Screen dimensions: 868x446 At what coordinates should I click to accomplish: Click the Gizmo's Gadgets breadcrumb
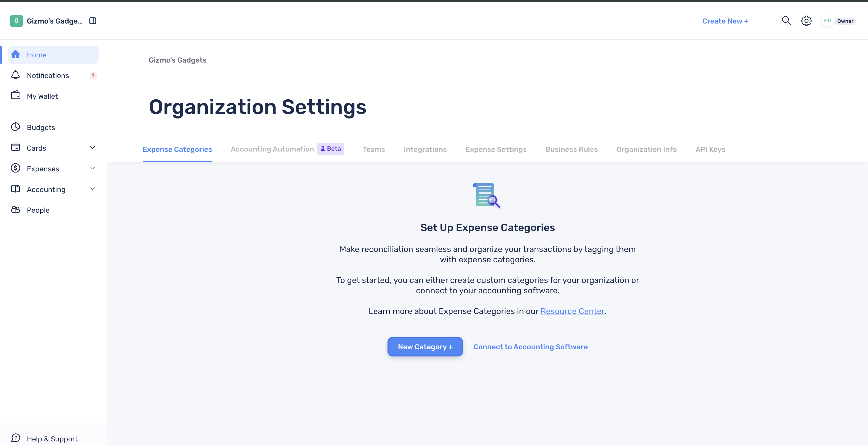178,60
